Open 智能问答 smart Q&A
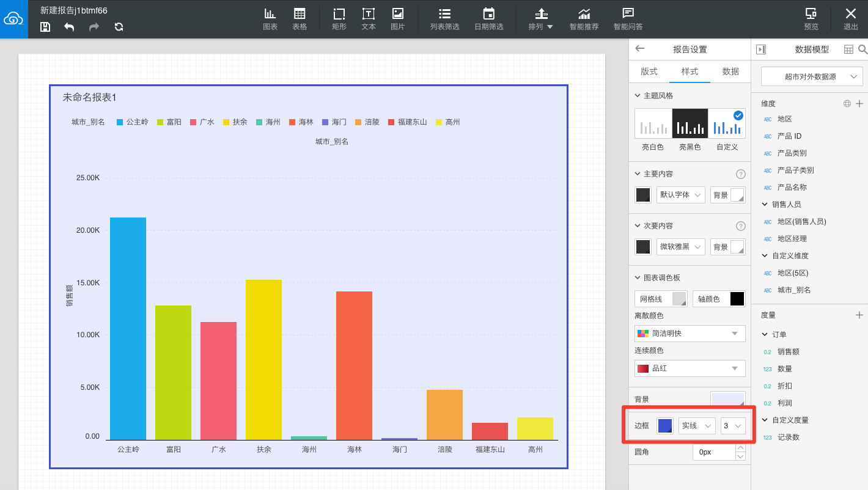Viewport: 868px width, 490px height. [628, 19]
